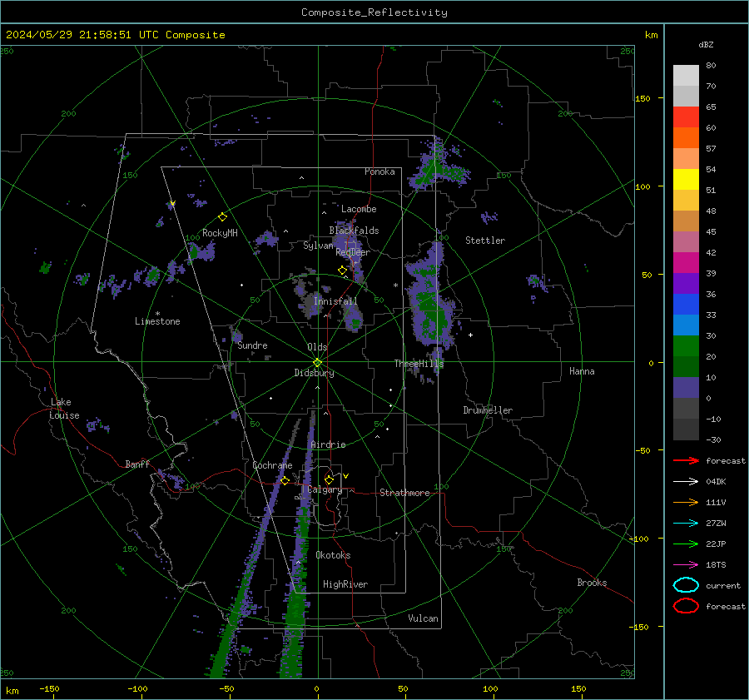This screenshot has height=700, width=749.
Task: Click the Airdrie label
Action: click(x=328, y=444)
